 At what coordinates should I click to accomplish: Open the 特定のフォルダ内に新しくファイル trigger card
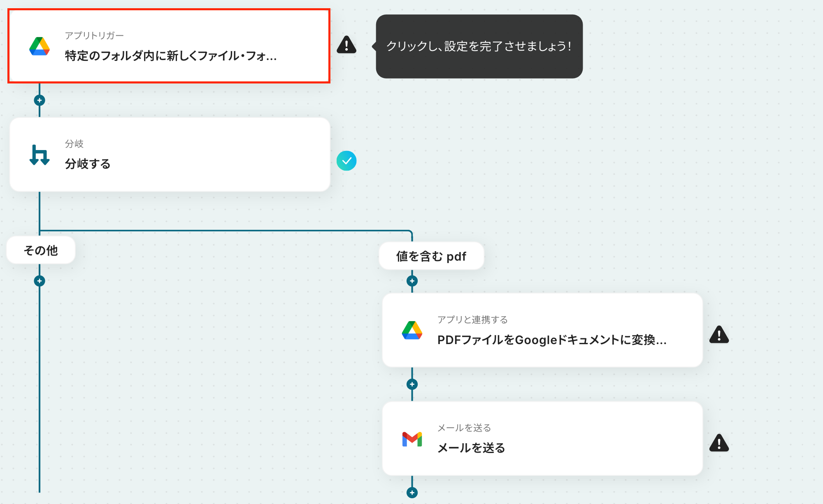(x=170, y=55)
